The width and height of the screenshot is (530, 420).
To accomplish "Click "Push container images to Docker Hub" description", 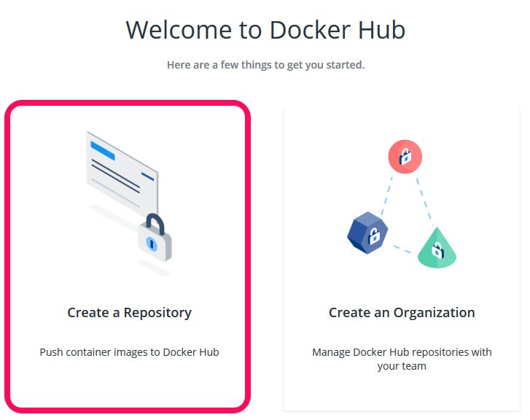I will (129, 352).
